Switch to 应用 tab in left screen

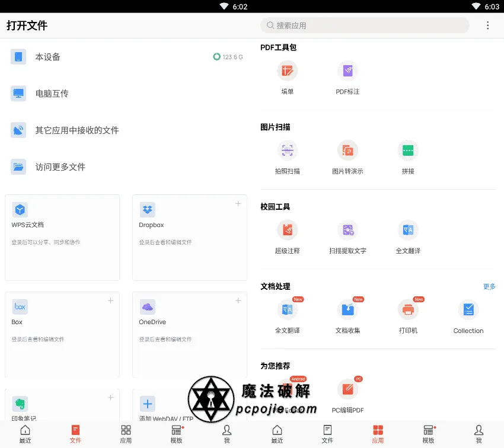(x=126, y=434)
